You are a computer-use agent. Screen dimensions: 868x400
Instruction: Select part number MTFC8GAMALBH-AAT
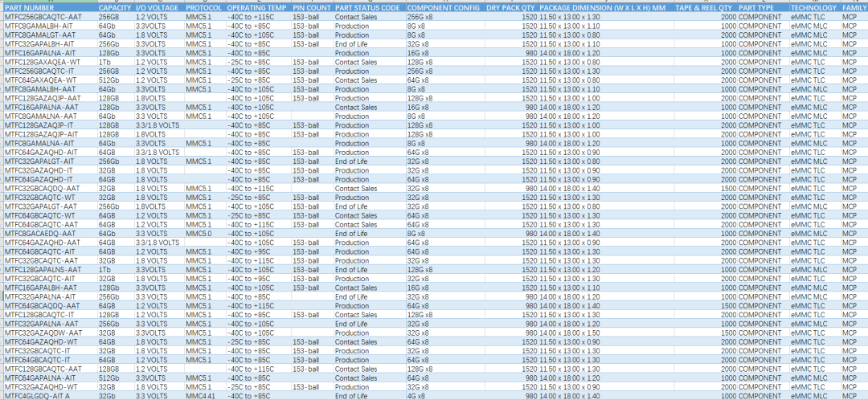(x=50, y=89)
